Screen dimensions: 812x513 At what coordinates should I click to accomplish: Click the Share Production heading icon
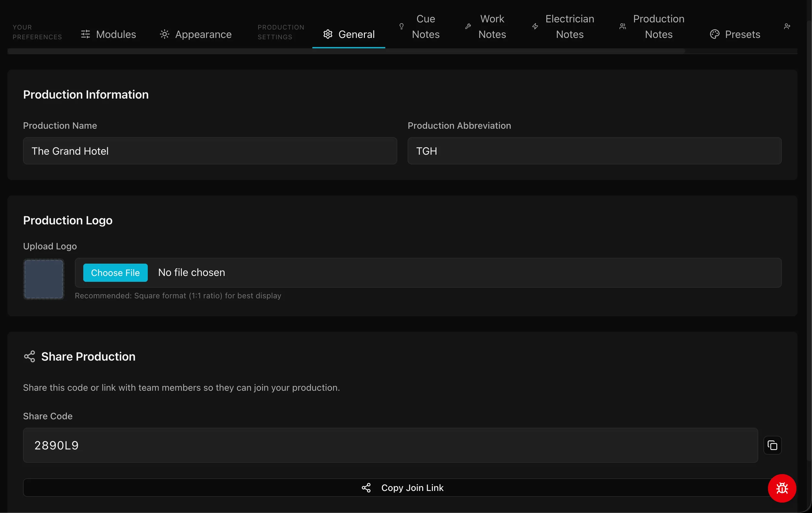pos(30,356)
